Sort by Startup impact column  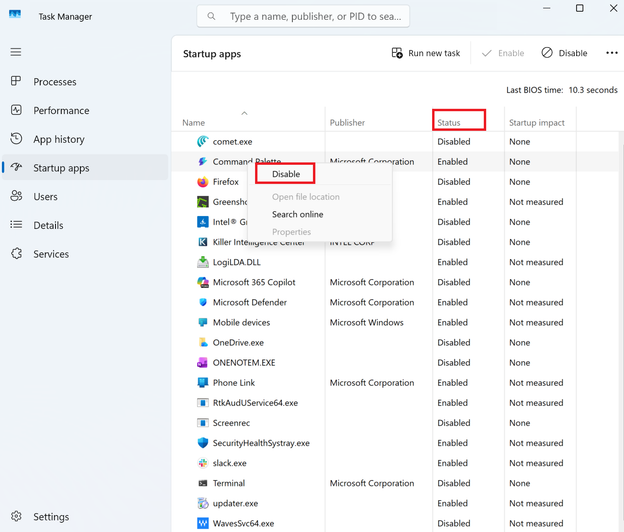pyautogui.click(x=536, y=123)
